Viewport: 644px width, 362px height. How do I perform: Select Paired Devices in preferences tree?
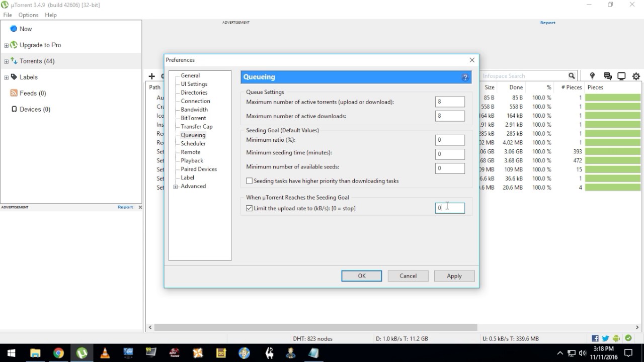pyautogui.click(x=199, y=169)
